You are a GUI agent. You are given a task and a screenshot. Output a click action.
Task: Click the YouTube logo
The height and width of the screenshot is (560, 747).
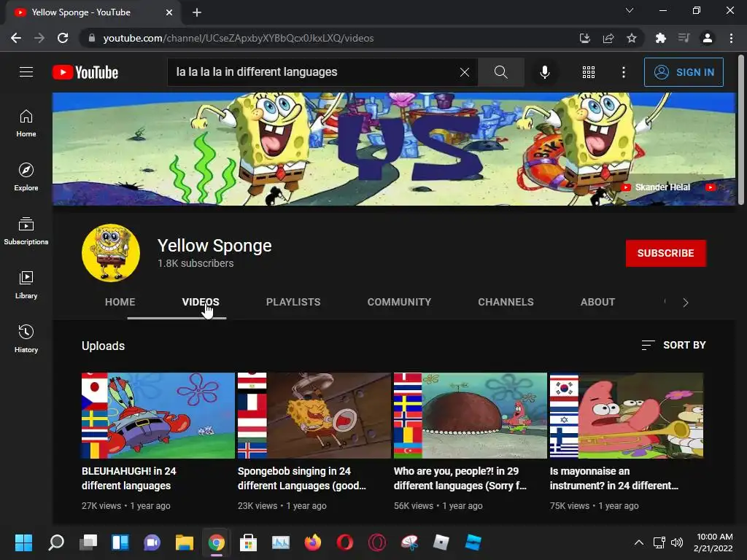[x=85, y=72]
